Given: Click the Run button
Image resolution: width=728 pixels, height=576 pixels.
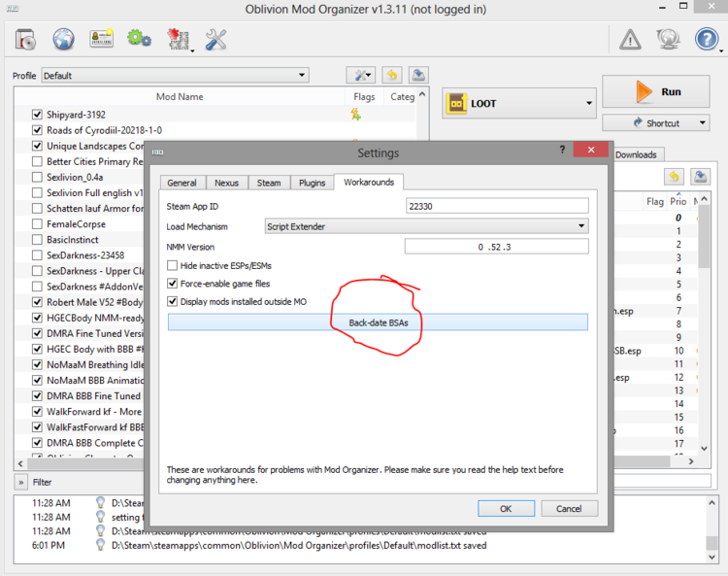Looking at the screenshot, I should pos(655,91).
